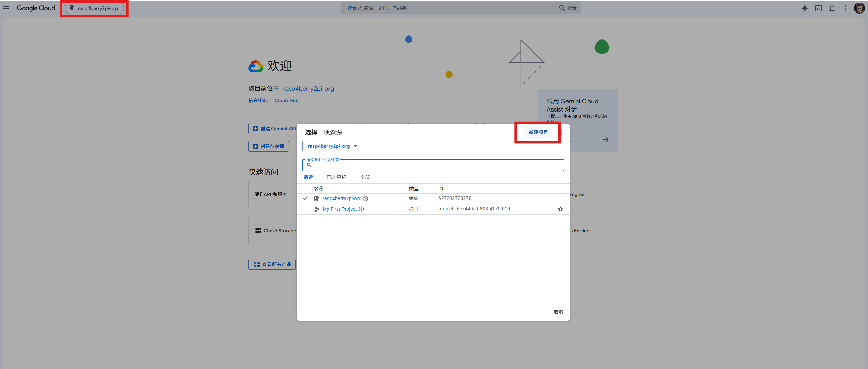The height and width of the screenshot is (369, 868).
Task: Click 新建项目 in the resource dialog
Action: [538, 132]
